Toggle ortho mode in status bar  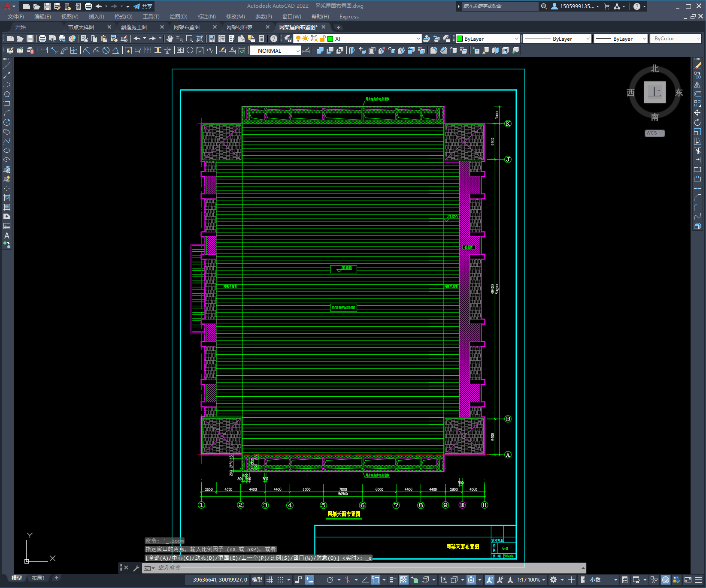(320, 580)
